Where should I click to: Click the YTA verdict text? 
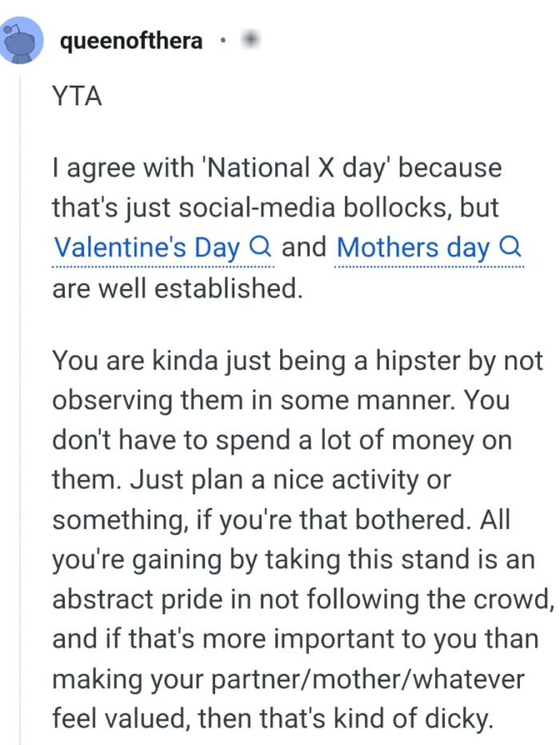[77, 99]
